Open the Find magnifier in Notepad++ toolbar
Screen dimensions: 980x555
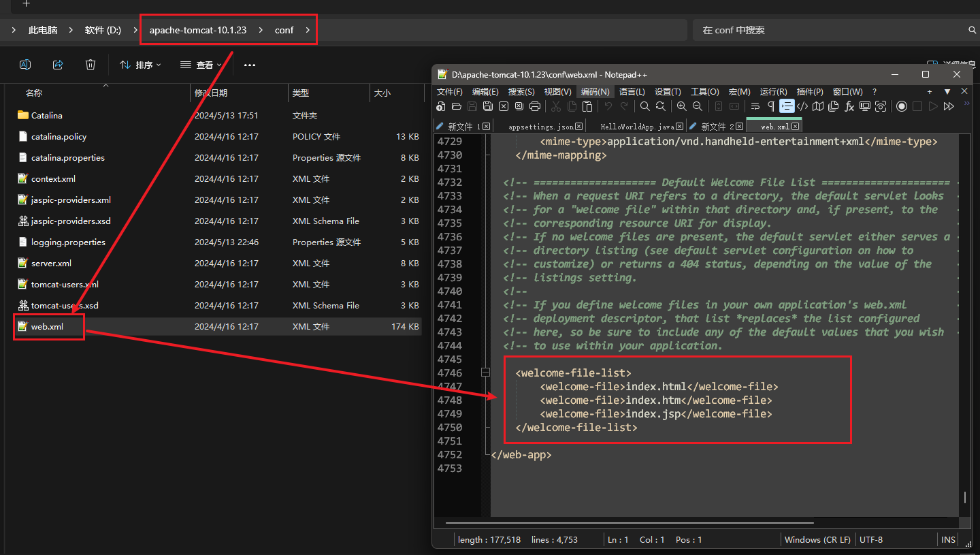pyautogui.click(x=645, y=106)
